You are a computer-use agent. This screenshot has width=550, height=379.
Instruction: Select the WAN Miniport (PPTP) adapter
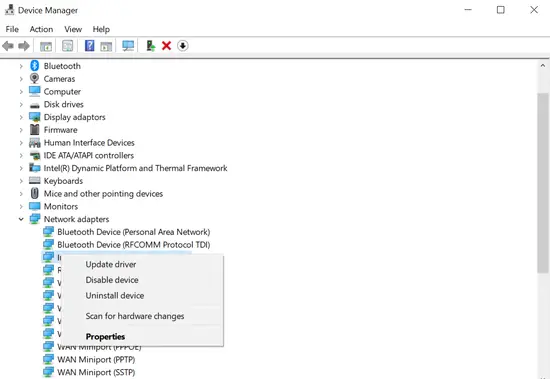(96, 359)
